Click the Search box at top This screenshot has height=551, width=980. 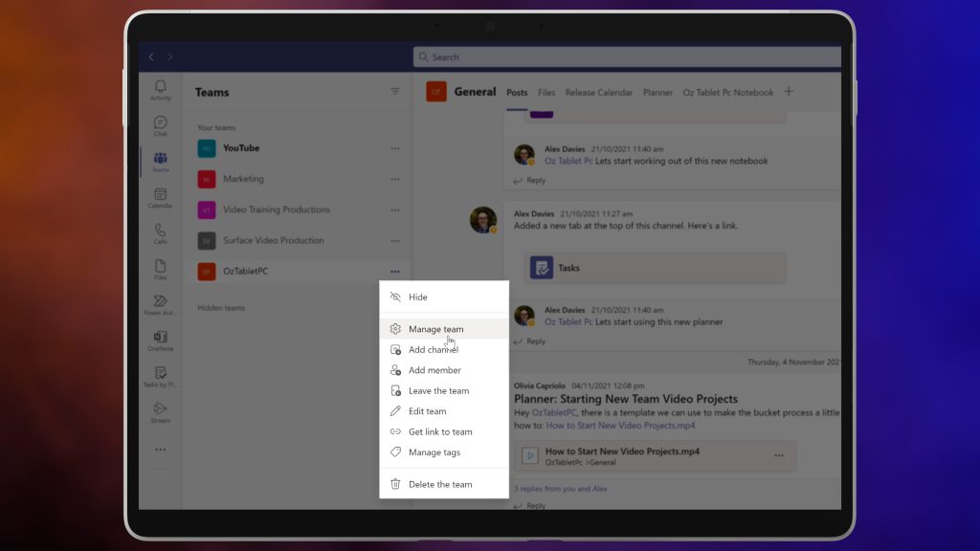(x=627, y=56)
